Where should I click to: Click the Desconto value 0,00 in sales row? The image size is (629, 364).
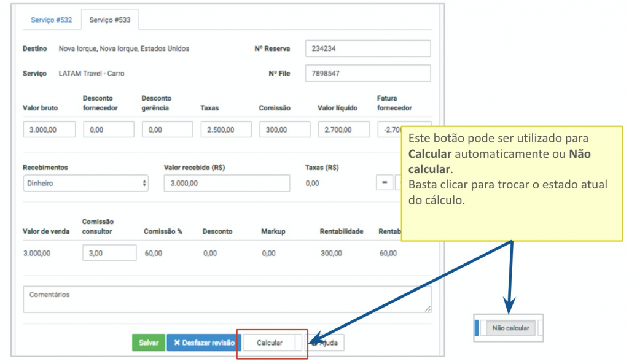tap(210, 254)
